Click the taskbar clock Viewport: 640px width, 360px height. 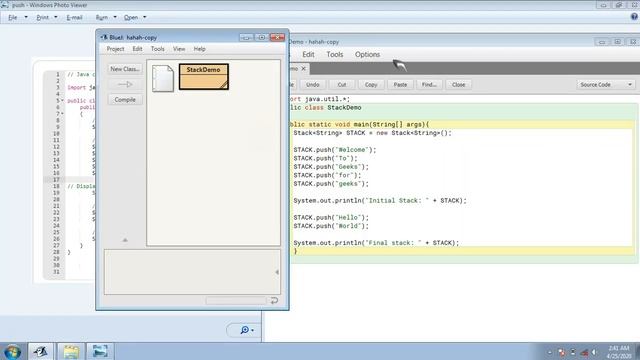(x=619, y=352)
